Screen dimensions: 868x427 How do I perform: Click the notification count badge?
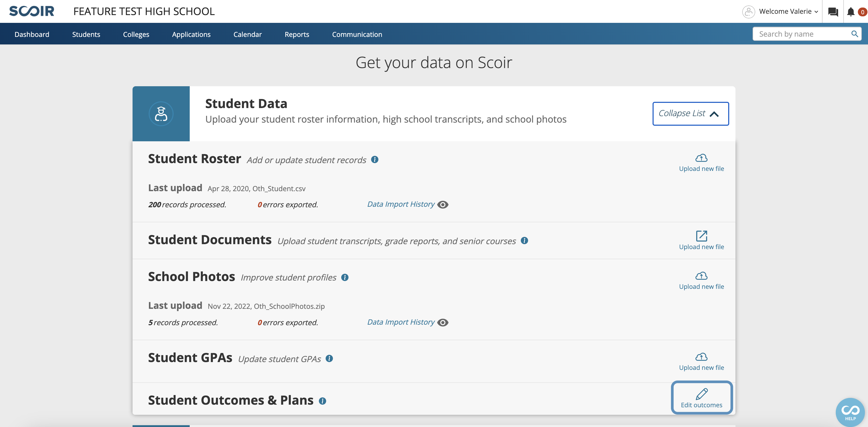pos(863,12)
